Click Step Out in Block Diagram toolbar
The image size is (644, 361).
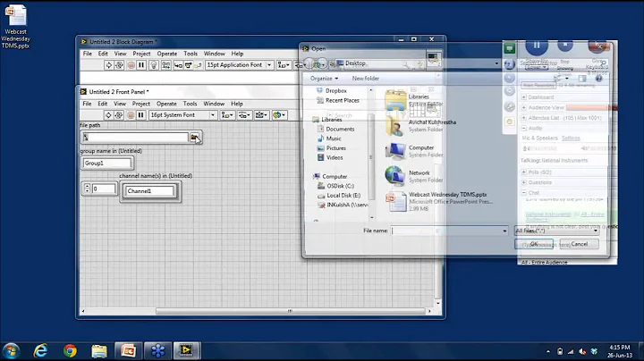pyautogui.click(x=198, y=65)
